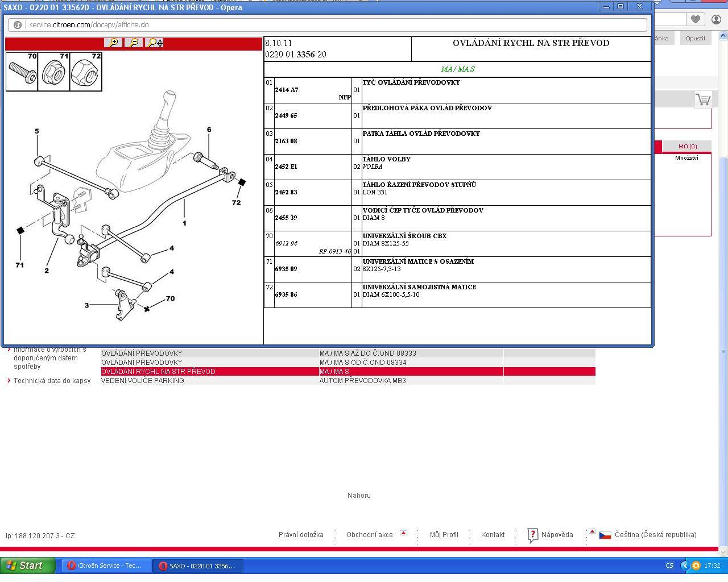This screenshot has height=582, width=728.
Task: Open thumbnail of lock nut 72
Action: pyautogui.click(x=86, y=72)
